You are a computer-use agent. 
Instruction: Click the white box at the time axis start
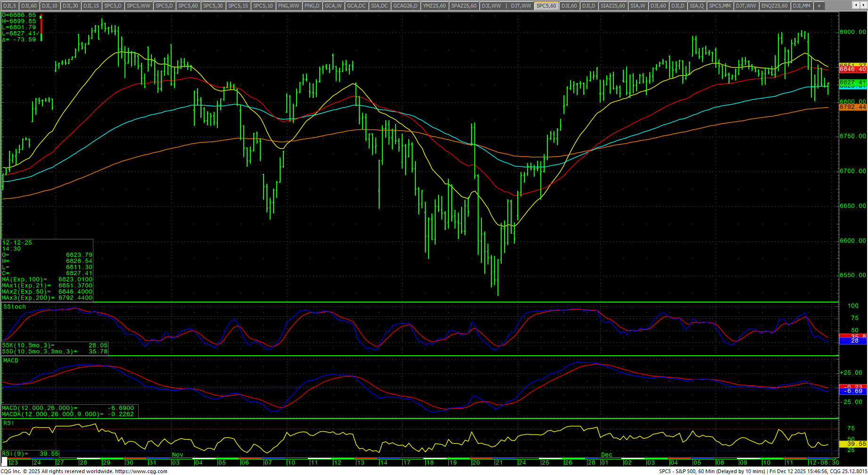(x=5, y=462)
